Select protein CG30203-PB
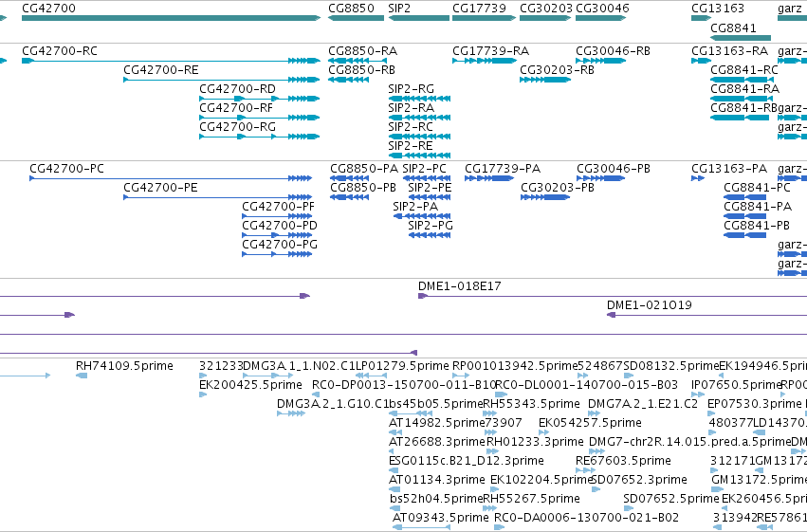Image resolution: width=807 pixels, height=532 pixels. (x=545, y=197)
